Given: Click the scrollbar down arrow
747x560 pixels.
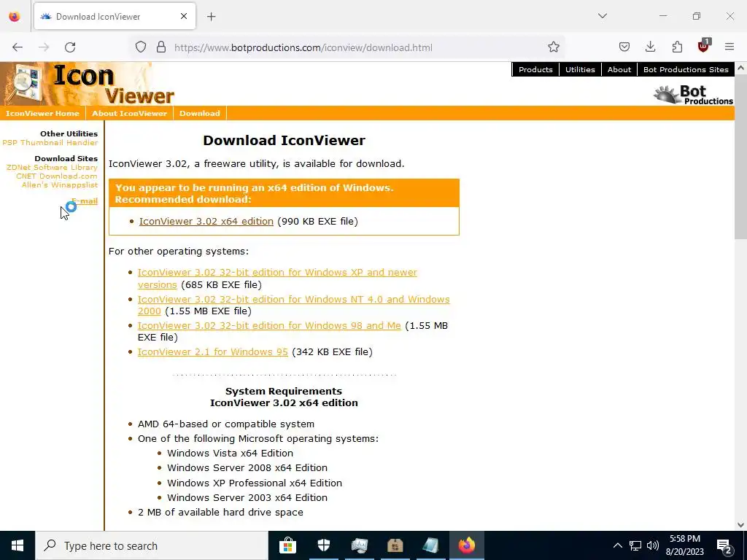Looking at the screenshot, I should [740, 525].
